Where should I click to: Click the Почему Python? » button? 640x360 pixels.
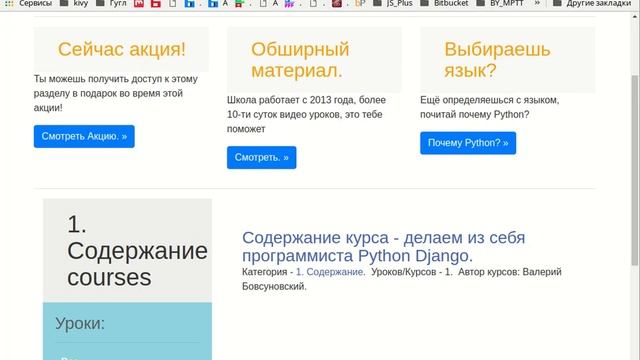click(468, 143)
